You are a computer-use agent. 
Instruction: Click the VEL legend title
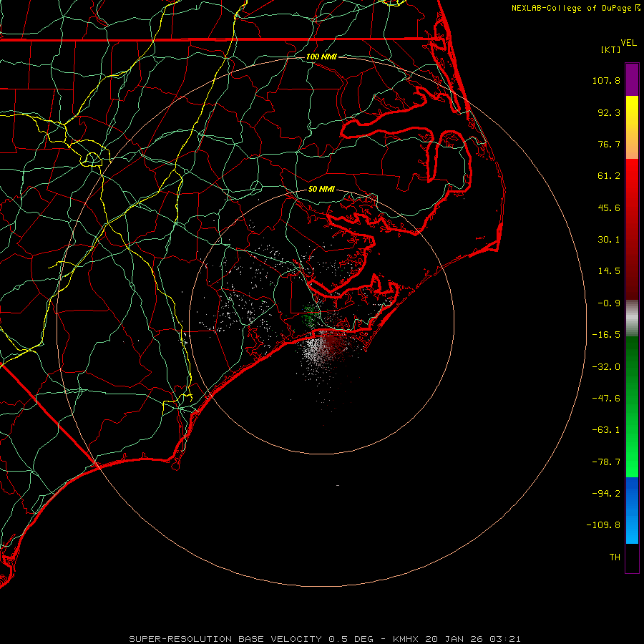coord(628,43)
